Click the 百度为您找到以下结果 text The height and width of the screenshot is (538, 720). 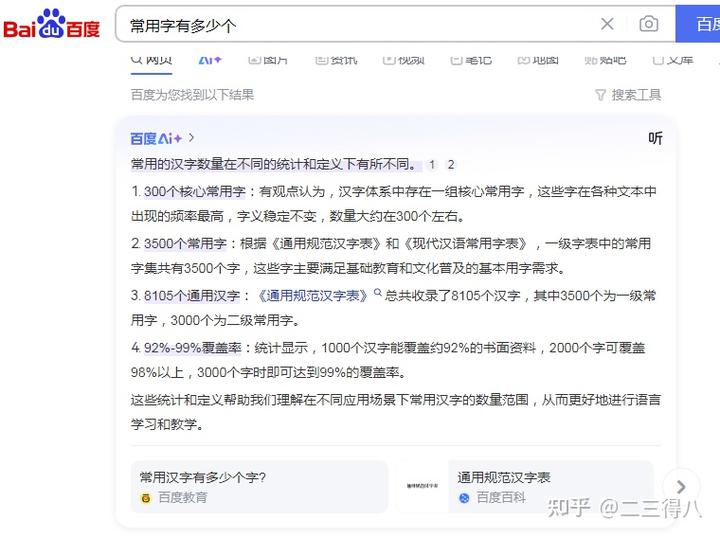pyautogui.click(x=192, y=95)
